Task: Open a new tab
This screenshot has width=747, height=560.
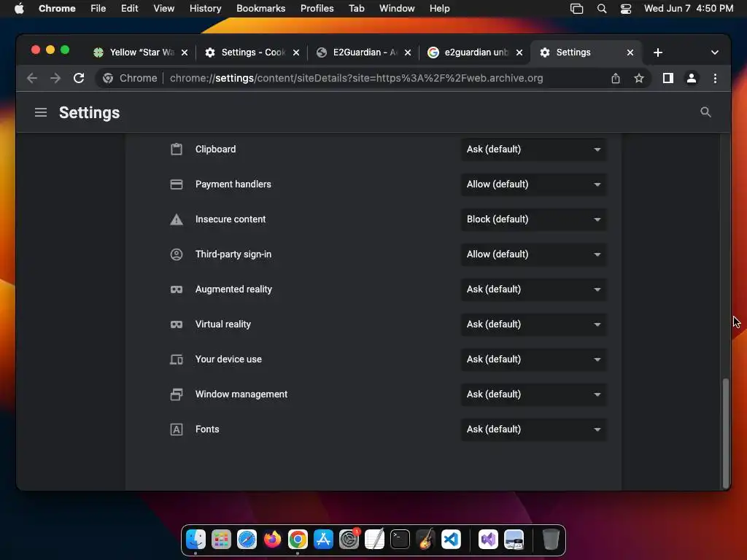Action: click(658, 52)
